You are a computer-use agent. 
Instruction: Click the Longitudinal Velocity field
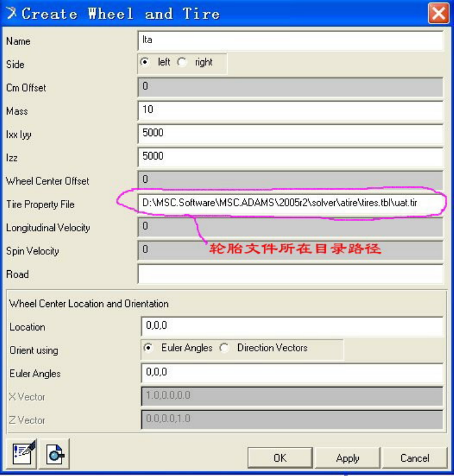pyautogui.click(x=290, y=227)
